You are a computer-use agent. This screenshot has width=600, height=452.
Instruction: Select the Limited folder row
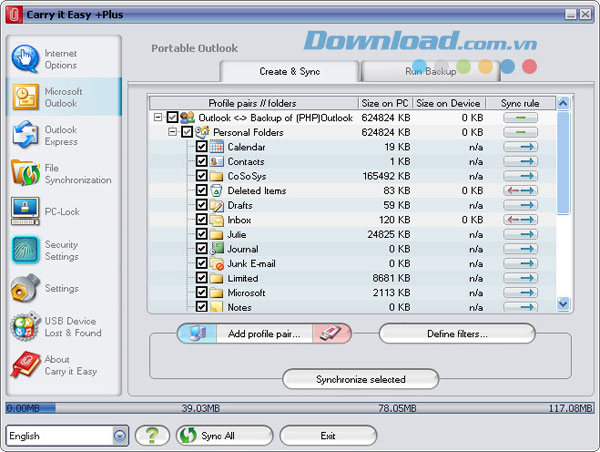click(352, 278)
